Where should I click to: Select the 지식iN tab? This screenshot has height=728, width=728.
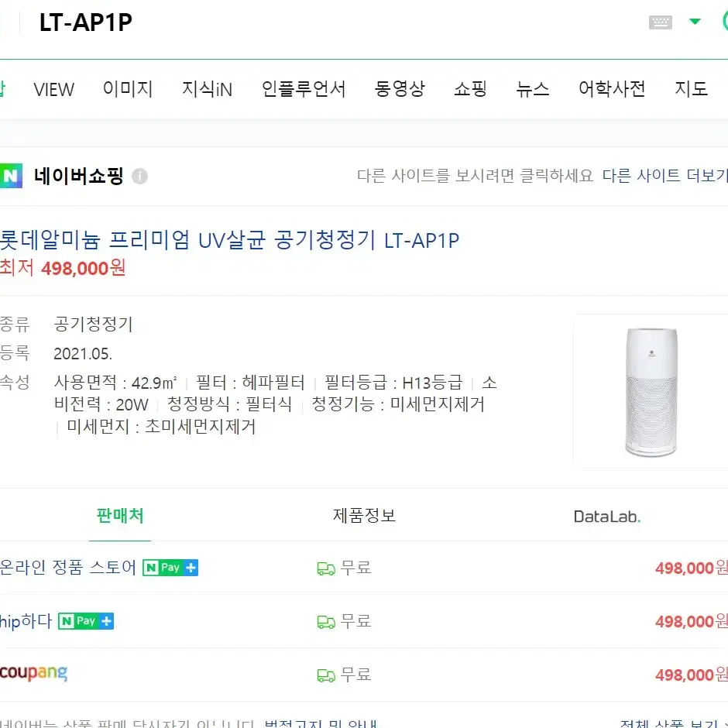pos(207,89)
